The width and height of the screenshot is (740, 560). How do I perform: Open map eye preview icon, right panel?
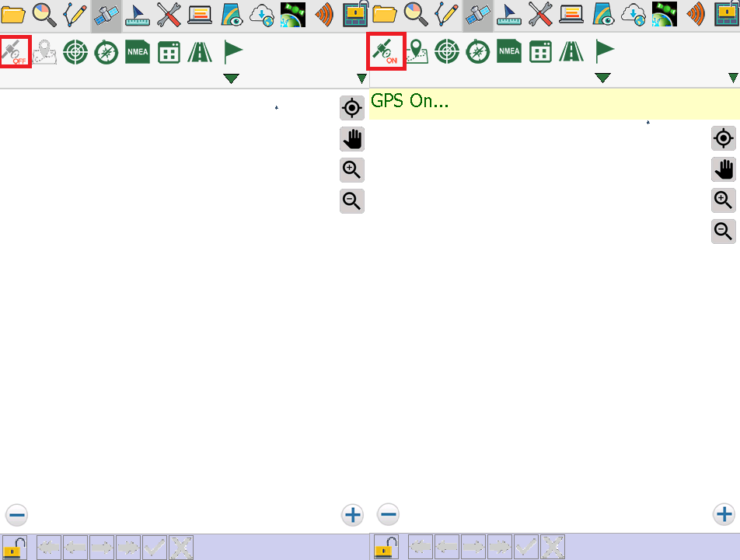click(x=602, y=15)
